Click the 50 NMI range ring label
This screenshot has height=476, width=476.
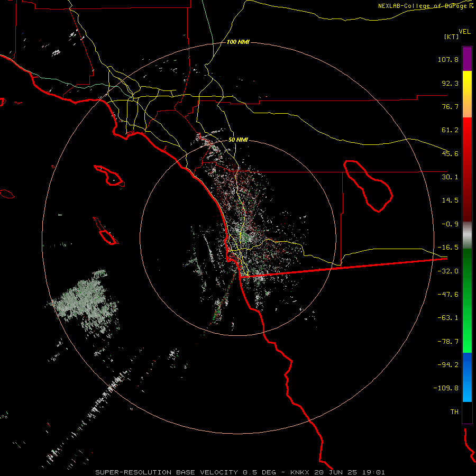click(238, 140)
